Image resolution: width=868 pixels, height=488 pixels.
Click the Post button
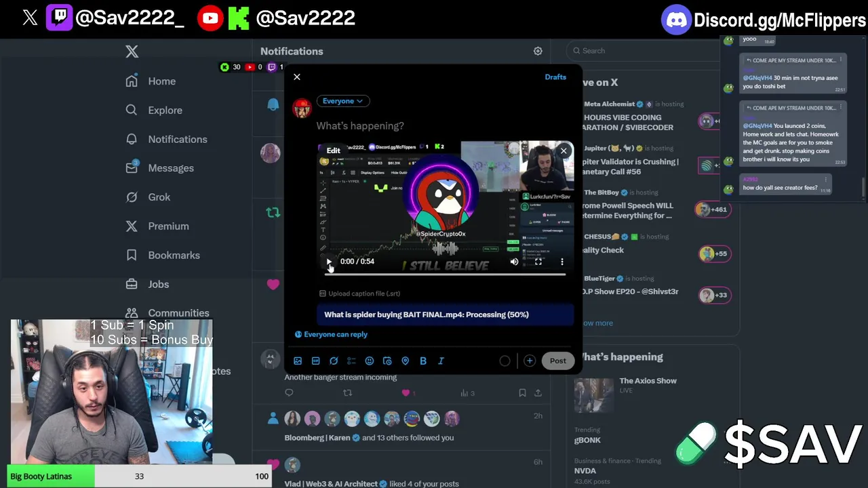557,361
